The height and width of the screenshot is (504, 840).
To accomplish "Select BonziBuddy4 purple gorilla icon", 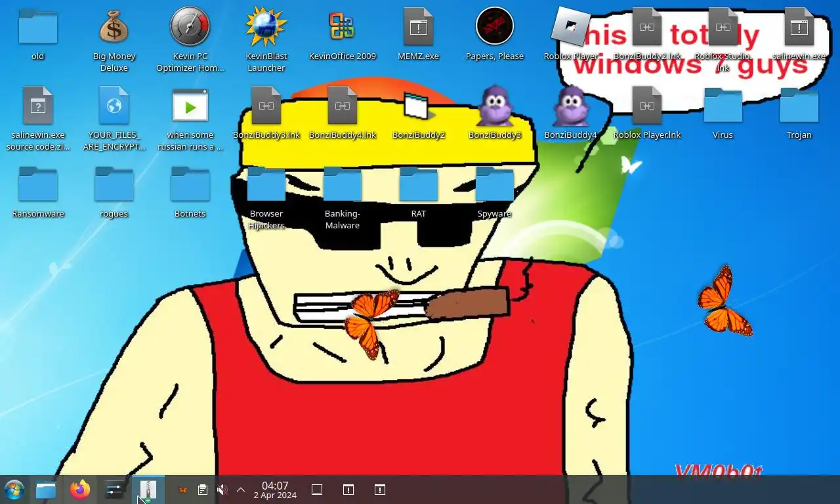I will (x=571, y=105).
